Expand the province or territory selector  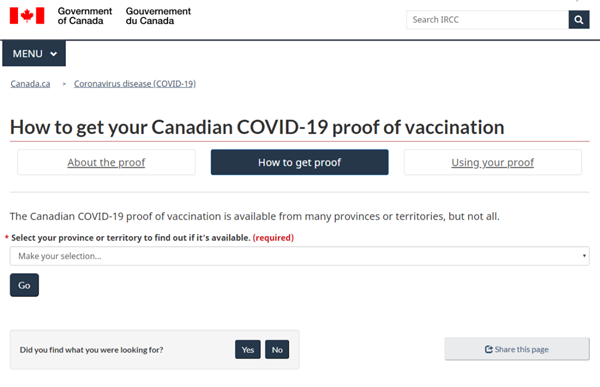pyautogui.click(x=300, y=256)
